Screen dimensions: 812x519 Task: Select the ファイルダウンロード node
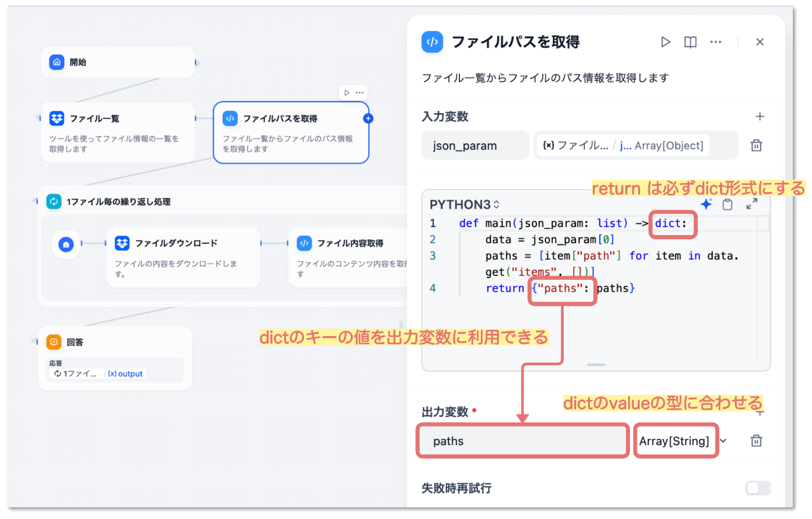183,257
